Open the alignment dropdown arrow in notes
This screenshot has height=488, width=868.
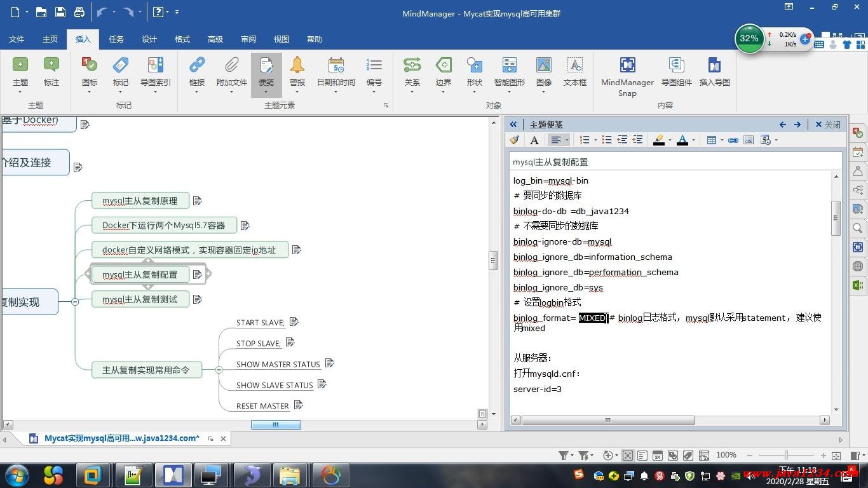[x=567, y=140]
